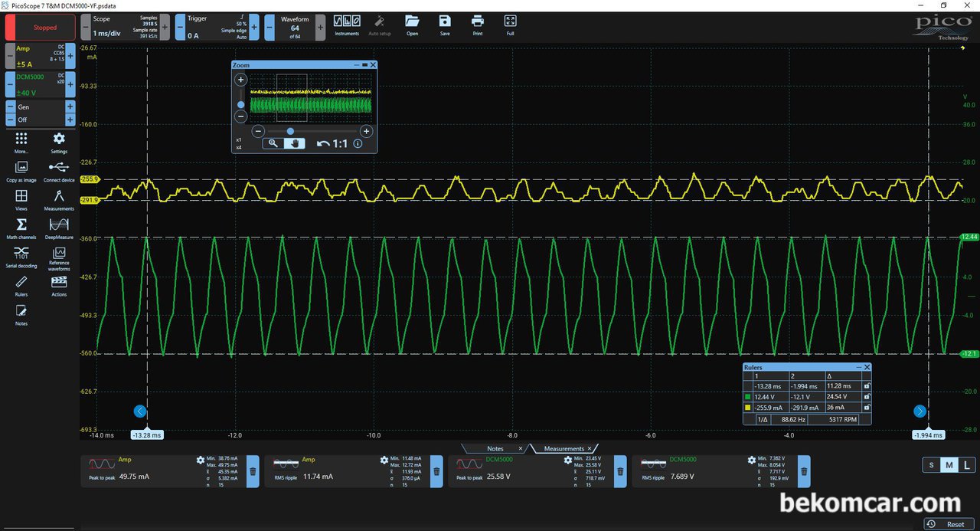Switch to the Measurements tab
Image resolution: width=980 pixels, height=531 pixels.
[564, 448]
